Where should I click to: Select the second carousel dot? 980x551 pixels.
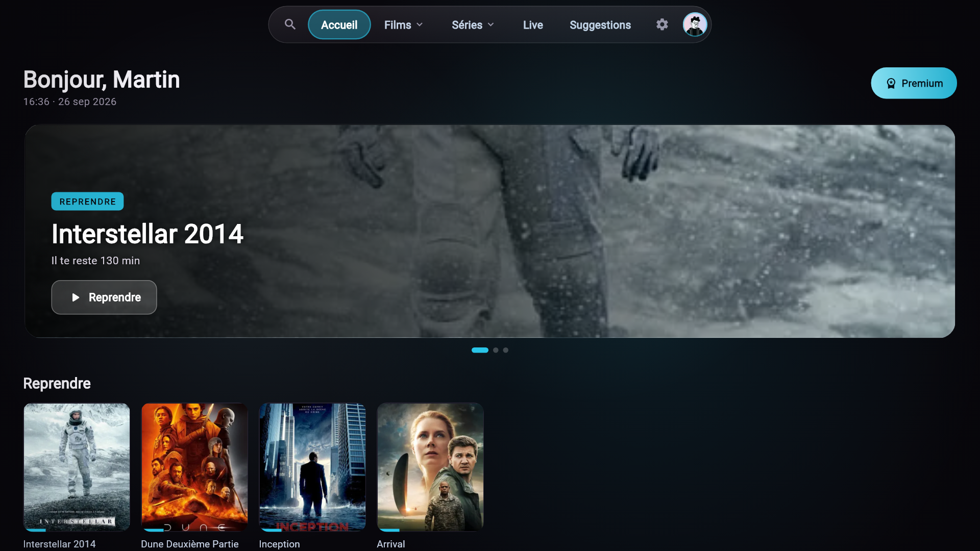tap(496, 350)
